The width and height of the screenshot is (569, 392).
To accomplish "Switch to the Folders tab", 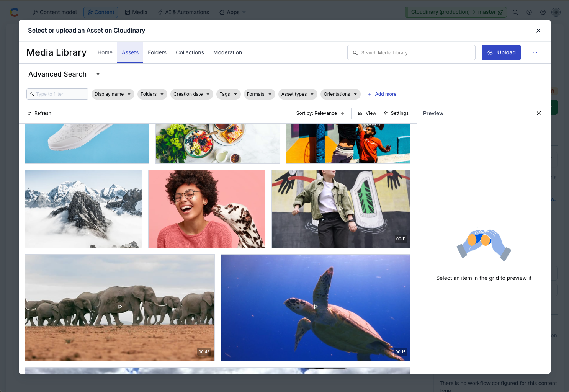I will coord(157,52).
